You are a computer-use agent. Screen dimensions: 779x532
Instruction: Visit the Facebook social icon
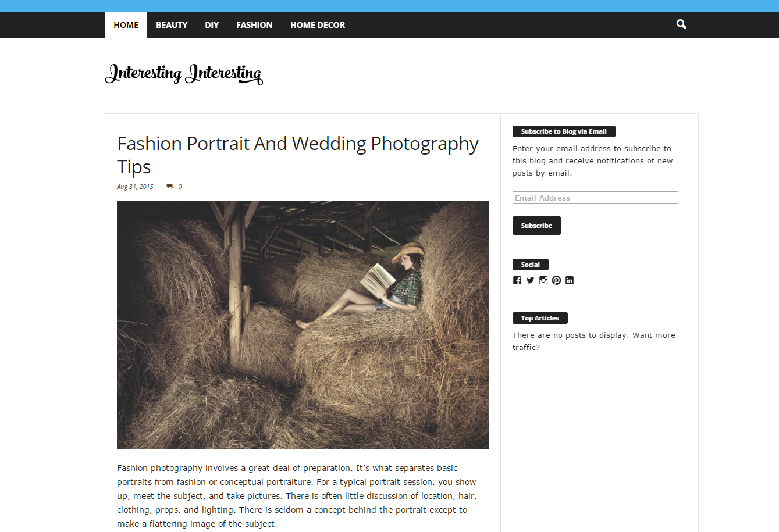click(517, 280)
